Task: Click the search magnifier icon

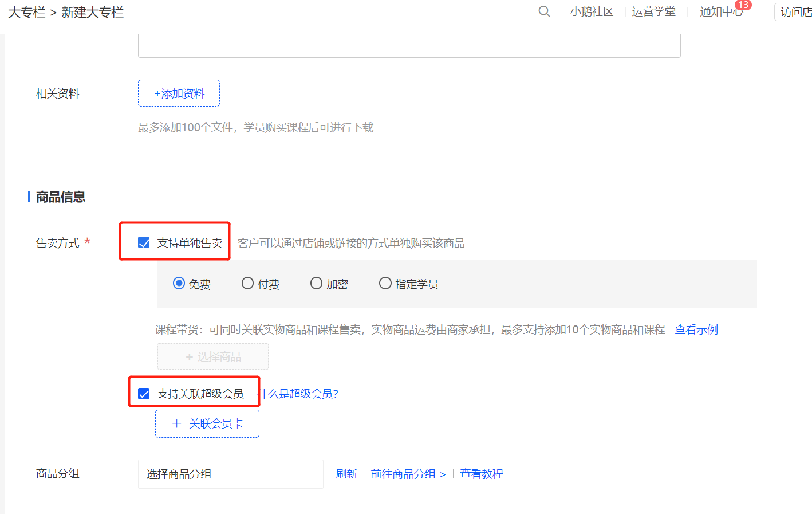Action: coord(544,11)
